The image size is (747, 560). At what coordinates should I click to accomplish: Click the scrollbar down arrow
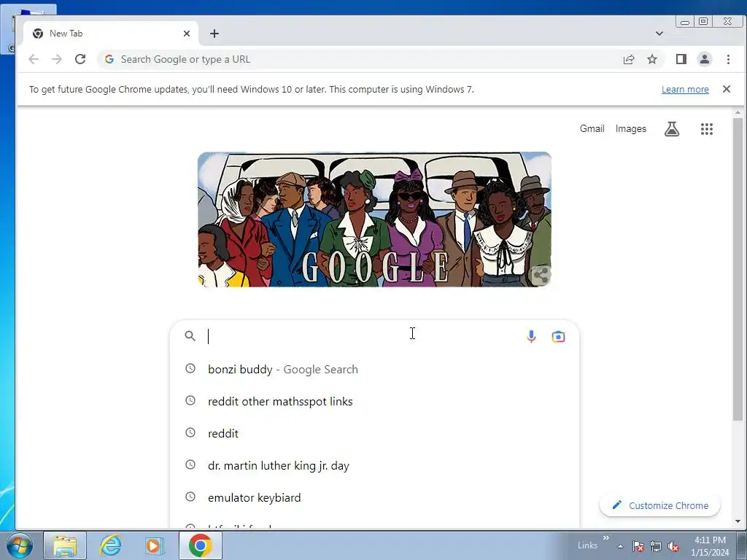pyautogui.click(x=738, y=521)
